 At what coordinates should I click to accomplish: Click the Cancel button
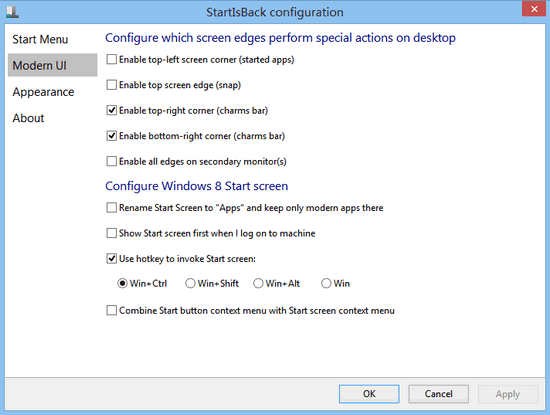(438, 394)
